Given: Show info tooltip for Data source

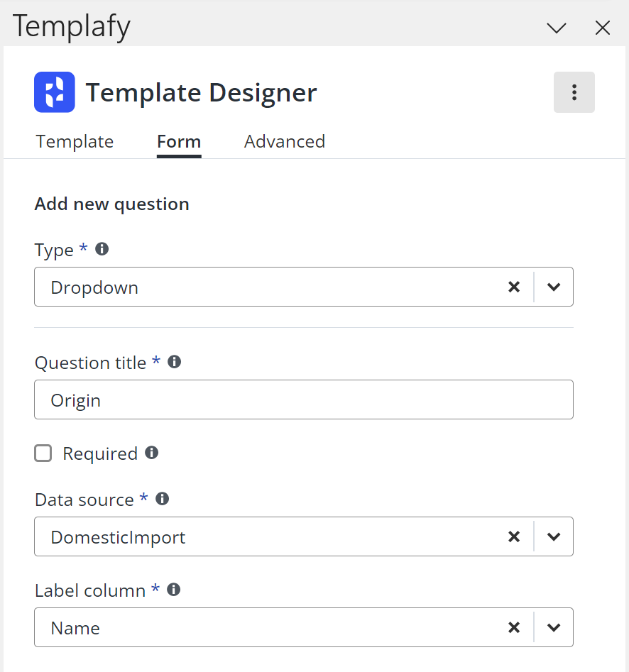Looking at the screenshot, I should [162, 498].
